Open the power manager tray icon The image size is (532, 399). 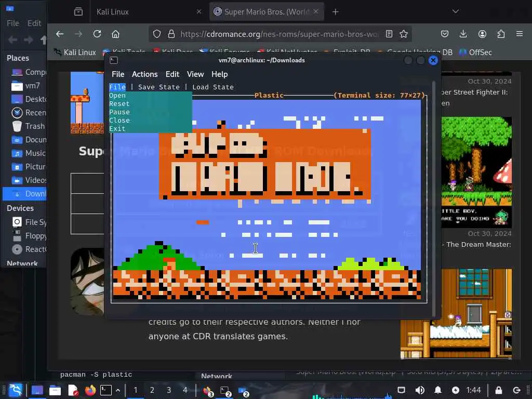pyautogui.click(x=455, y=390)
